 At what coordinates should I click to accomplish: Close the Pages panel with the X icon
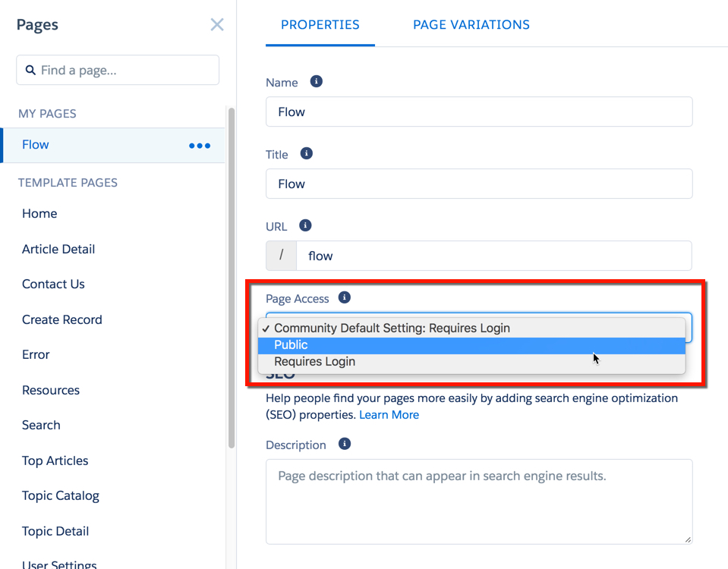[x=217, y=24]
